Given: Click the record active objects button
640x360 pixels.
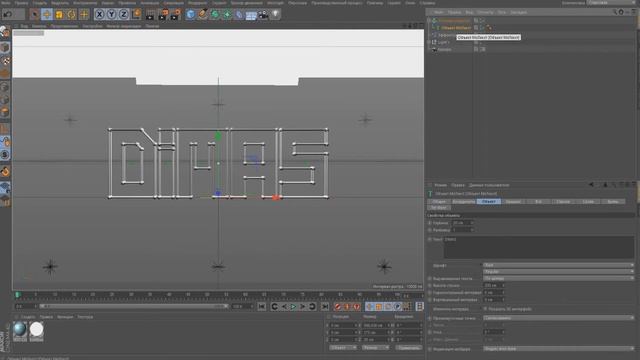Looking at the screenshot, I should click(x=337, y=307).
